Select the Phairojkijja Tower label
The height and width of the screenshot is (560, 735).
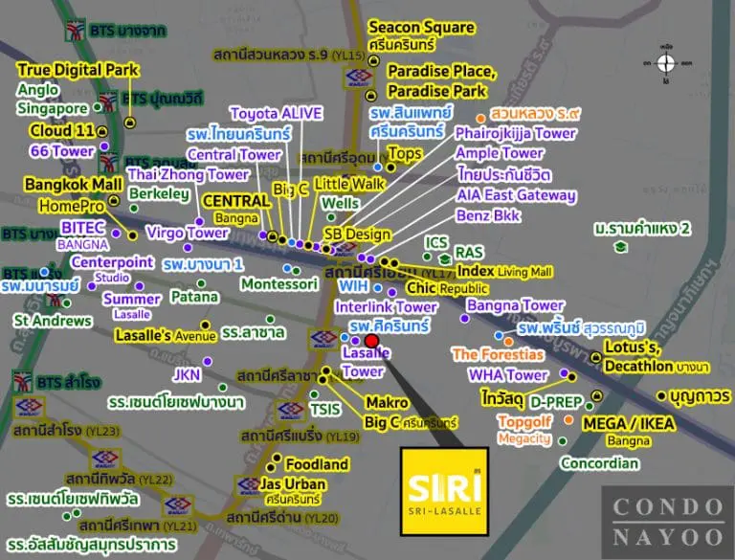(515, 133)
